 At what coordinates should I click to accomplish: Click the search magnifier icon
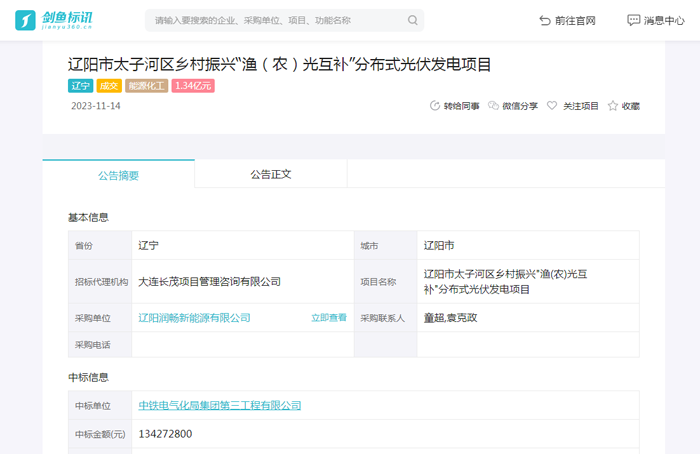click(x=412, y=20)
